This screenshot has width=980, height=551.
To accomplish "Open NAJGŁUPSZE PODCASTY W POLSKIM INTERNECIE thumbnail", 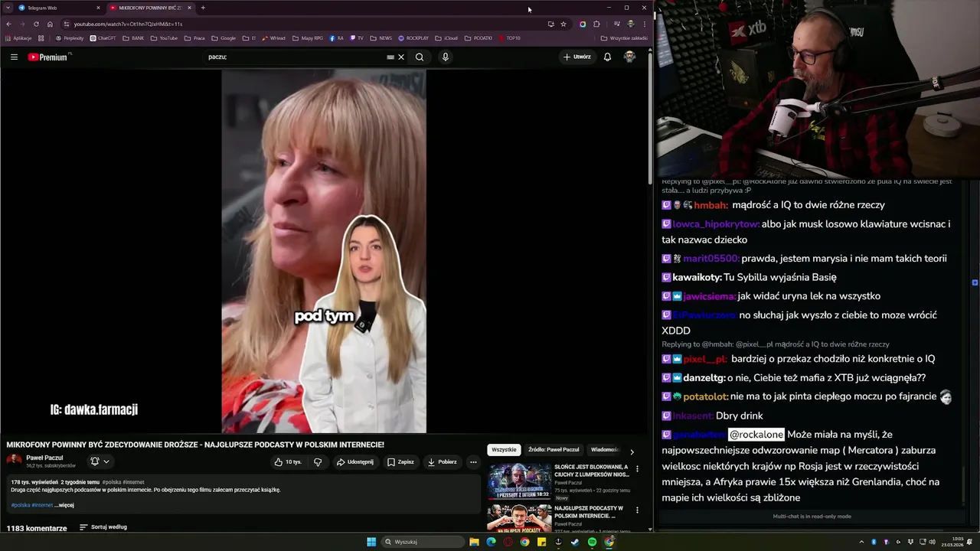I will (x=519, y=518).
